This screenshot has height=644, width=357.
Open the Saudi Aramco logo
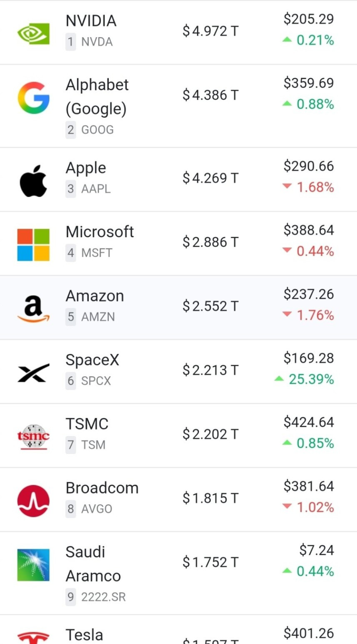tap(33, 565)
